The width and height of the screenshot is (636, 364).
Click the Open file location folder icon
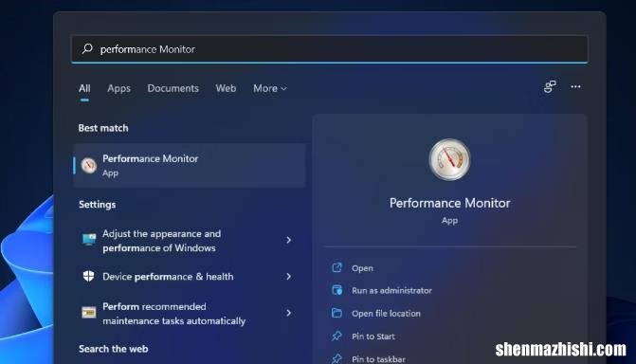click(x=336, y=313)
